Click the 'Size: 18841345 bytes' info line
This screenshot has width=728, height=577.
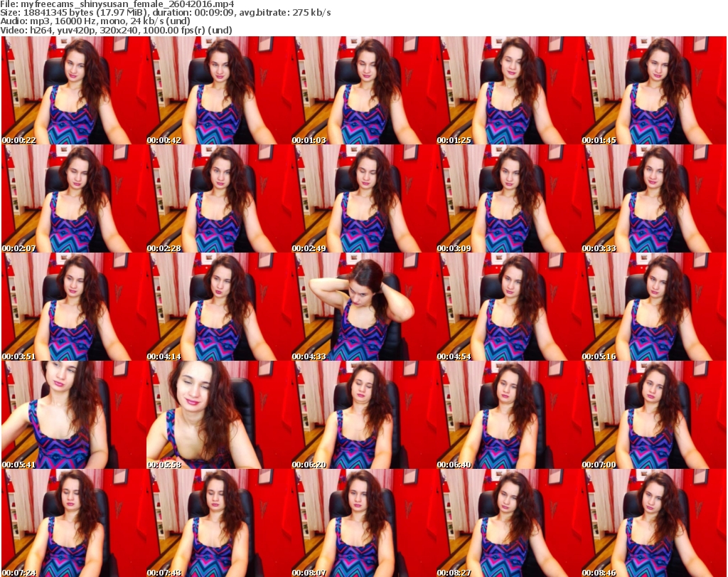(x=165, y=13)
